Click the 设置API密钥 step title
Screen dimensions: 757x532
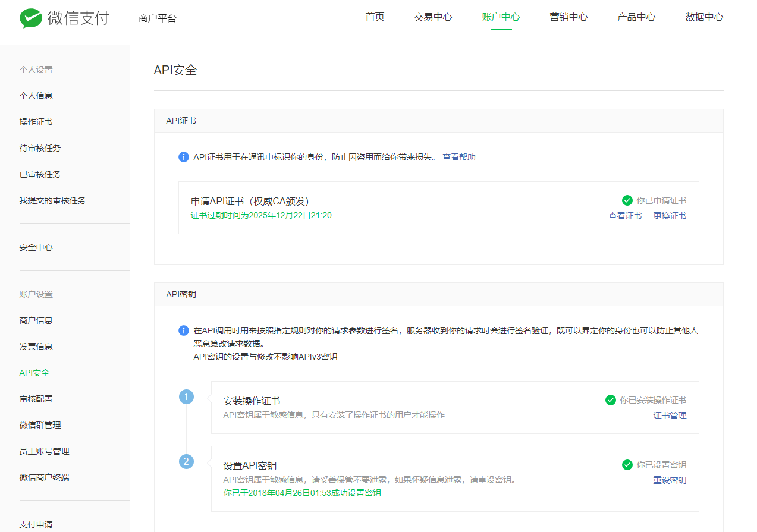pyautogui.click(x=250, y=466)
